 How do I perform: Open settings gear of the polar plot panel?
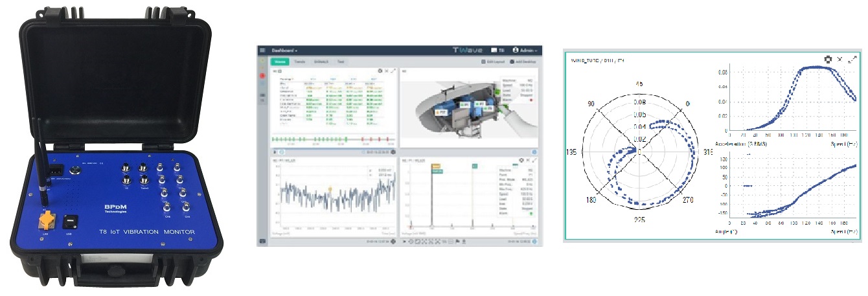[x=827, y=59]
